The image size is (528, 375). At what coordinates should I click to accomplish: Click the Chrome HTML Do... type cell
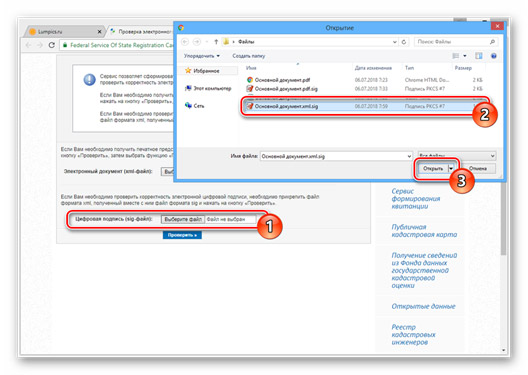[x=427, y=80]
